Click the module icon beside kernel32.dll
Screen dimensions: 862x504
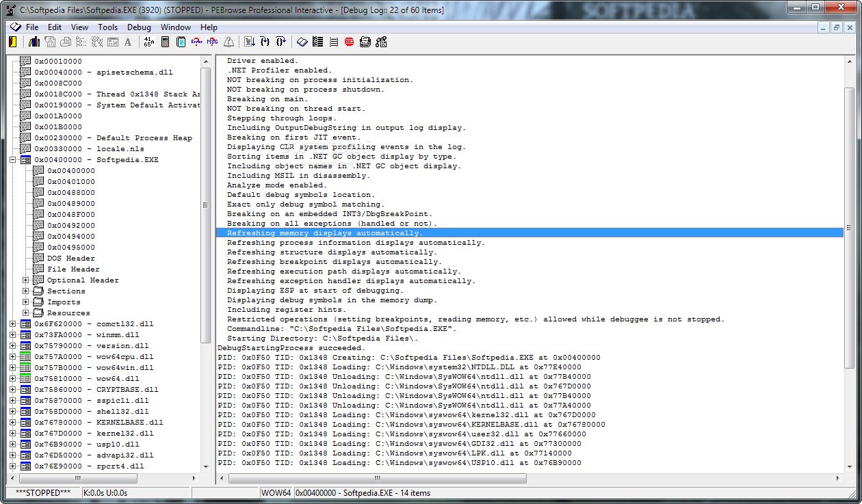[x=25, y=433]
